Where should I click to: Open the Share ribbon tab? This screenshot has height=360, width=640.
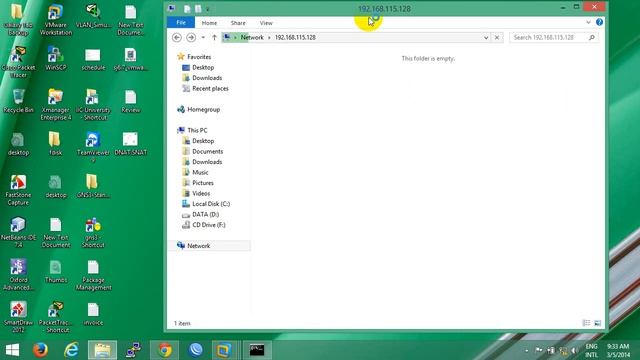tap(238, 23)
